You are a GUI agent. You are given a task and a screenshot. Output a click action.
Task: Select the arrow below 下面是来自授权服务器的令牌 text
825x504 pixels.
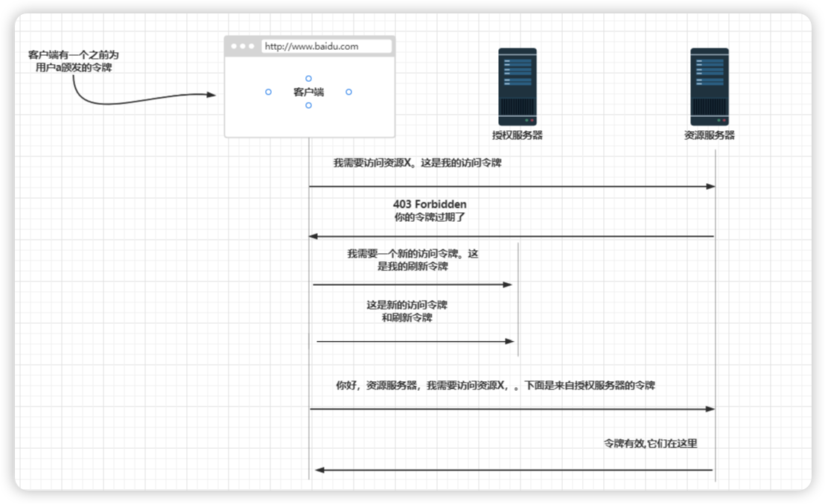(512, 409)
